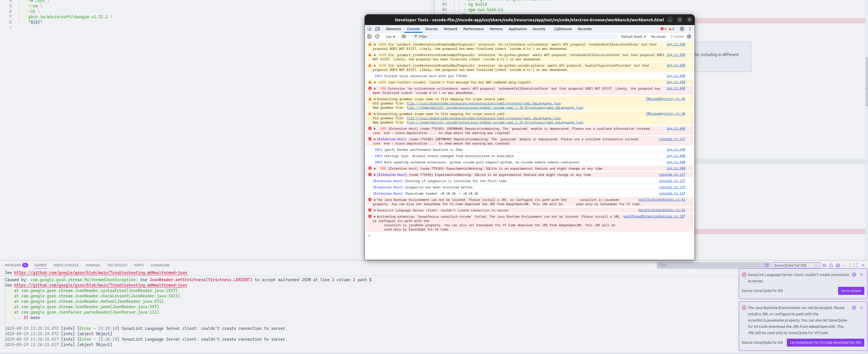Clear the console with the ban icon
The width and height of the screenshot is (868, 354).
[377, 36]
